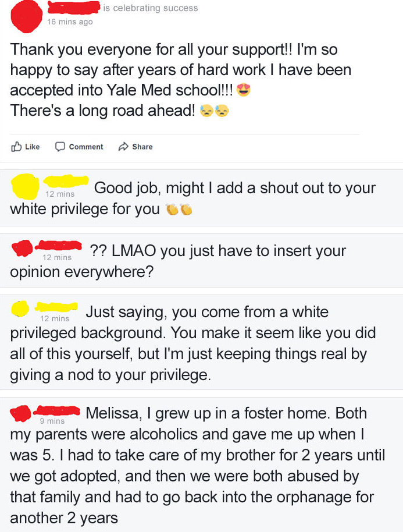Open yellow redacted name on "Good job" comment
This screenshot has height=532, width=403.
click(x=66, y=181)
